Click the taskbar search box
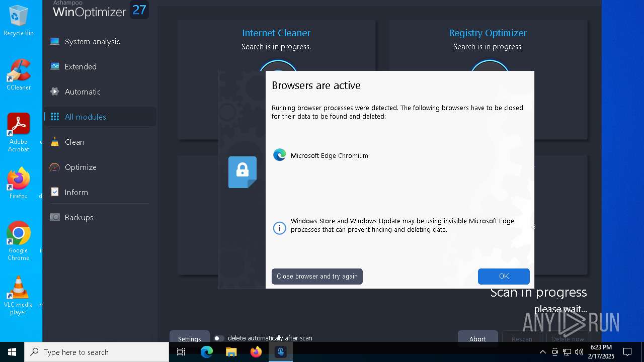Screen dimensions: 644x362 (x=97, y=352)
